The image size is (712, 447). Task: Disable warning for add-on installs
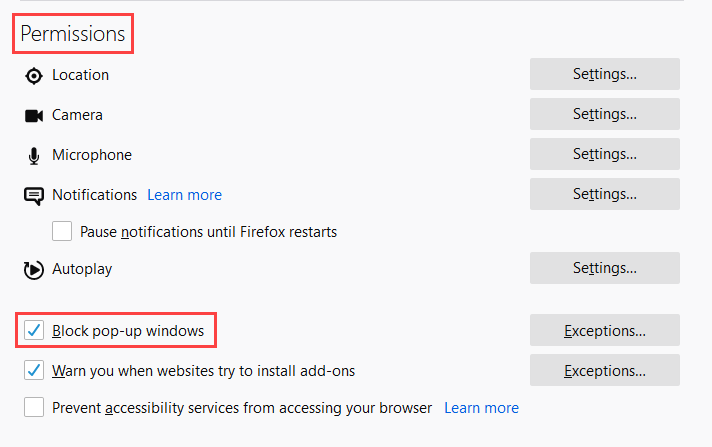click(34, 371)
